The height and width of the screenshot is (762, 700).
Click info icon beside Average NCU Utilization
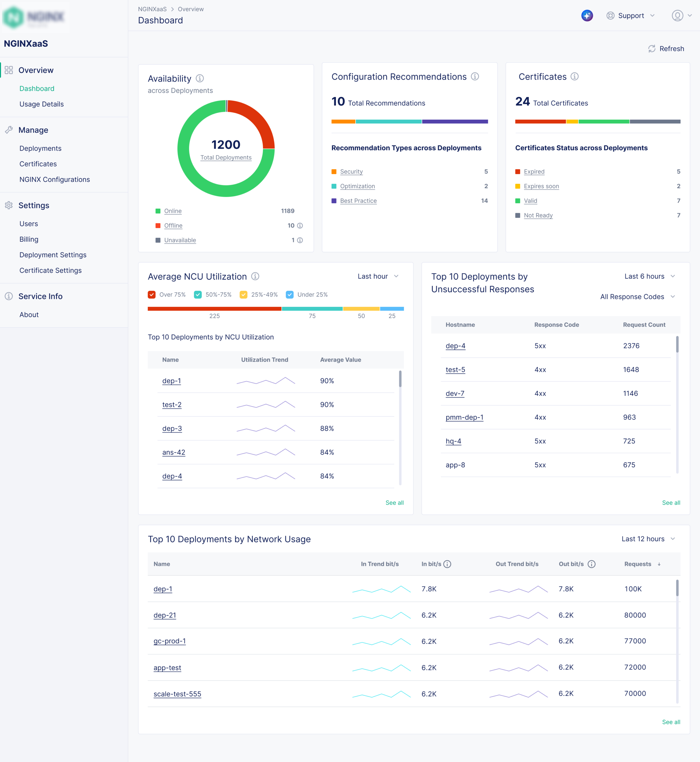tap(255, 276)
